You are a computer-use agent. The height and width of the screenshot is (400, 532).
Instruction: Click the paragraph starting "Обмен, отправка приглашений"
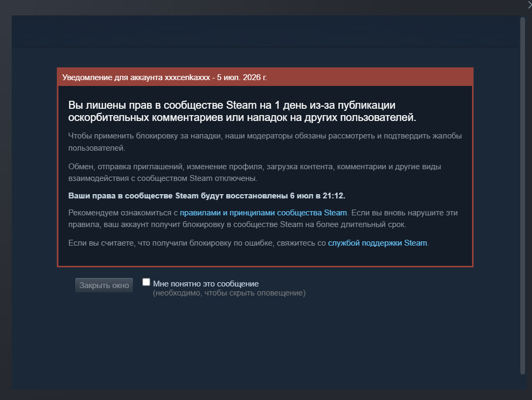[254, 172]
